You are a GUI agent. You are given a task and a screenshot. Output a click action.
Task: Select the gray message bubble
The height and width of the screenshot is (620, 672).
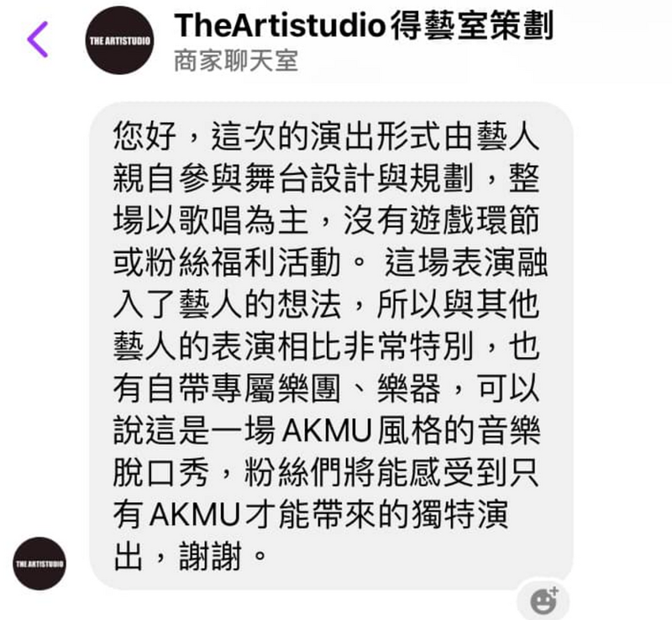pyautogui.click(x=331, y=345)
